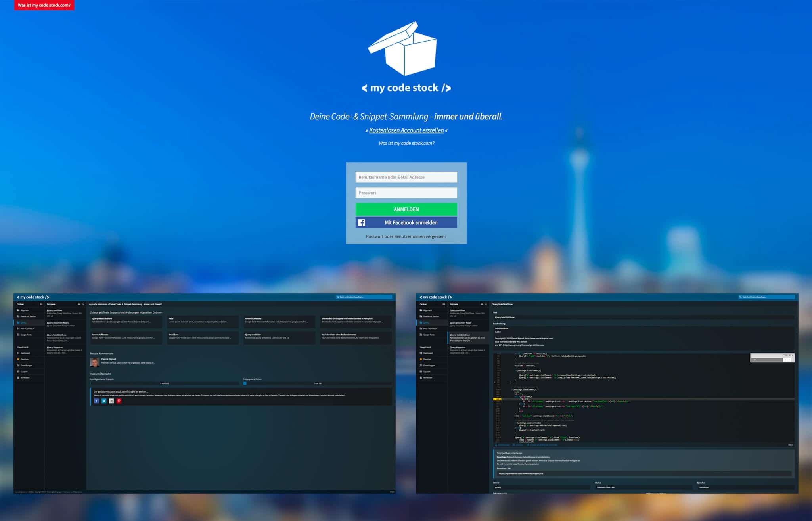The height and width of the screenshot is (521, 812).
Task: Open Einstellungen via the gear icon
Action: pyautogui.click(x=18, y=366)
